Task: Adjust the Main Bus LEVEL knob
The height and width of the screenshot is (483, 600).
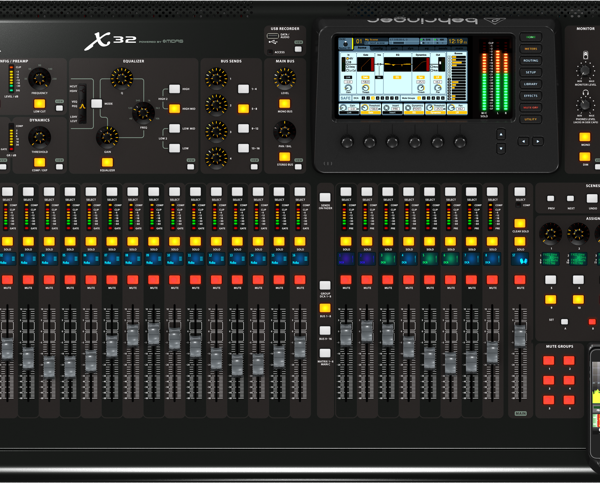Action: pyautogui.click(x=285, y=78)
